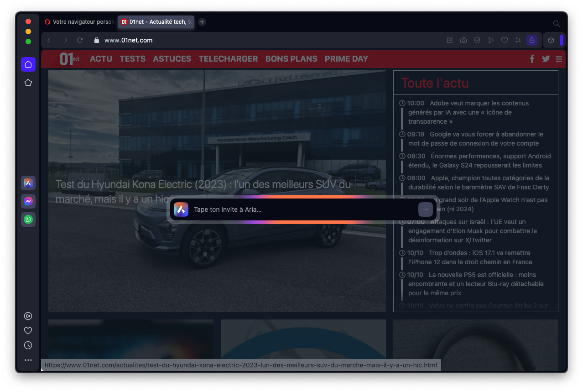Click the 'Tape ton invite à Aria' field

coord(304,209)
